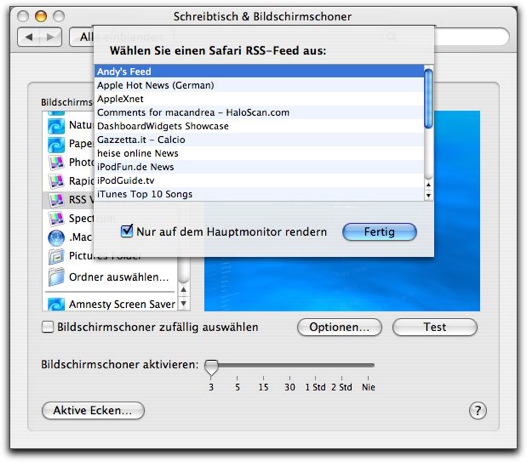
Task: Click the RSS Visualizer screensaver icon
Action: [56, 200]
